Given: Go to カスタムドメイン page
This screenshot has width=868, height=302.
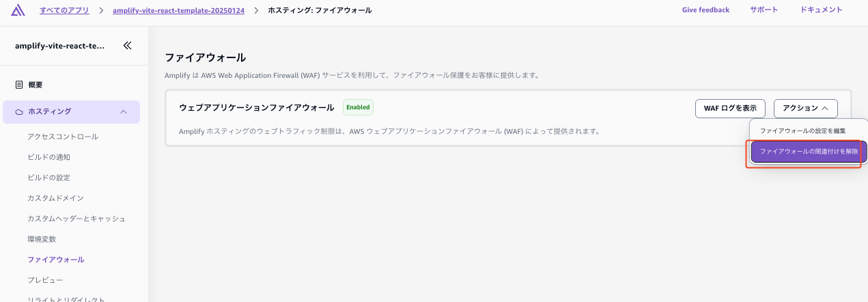Looking at the screenshot, I should click(55, 198).
